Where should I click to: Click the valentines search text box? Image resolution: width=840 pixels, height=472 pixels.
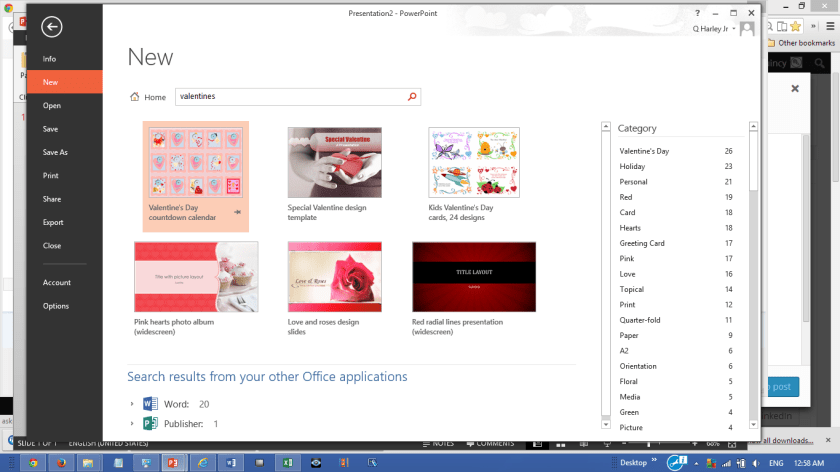pyautogui.click(x=290, y=97)
